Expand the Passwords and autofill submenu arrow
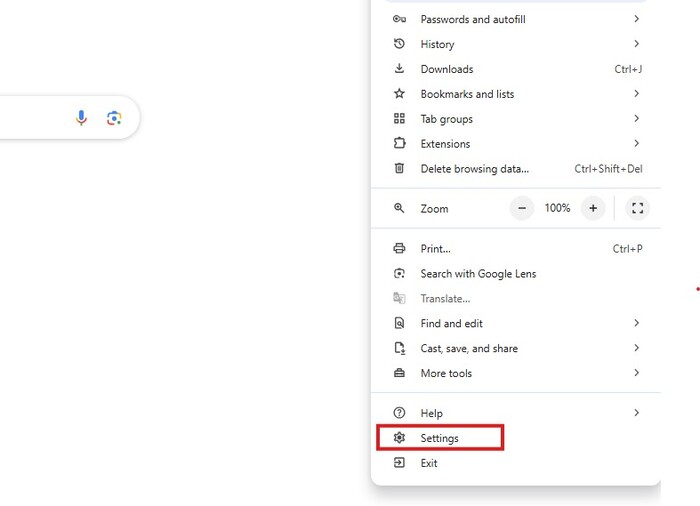Screen dimensions: 700x506 click(x=637, y=19)
